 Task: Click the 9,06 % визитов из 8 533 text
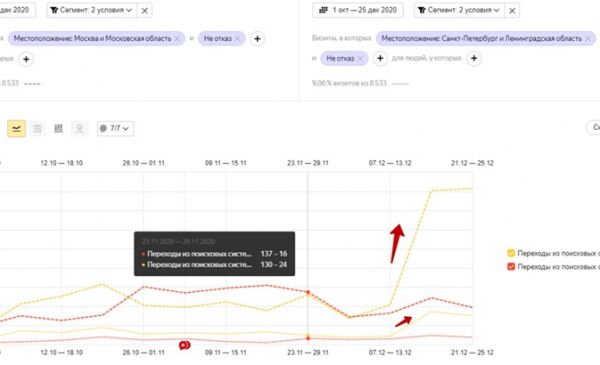(x=349, y=83)
